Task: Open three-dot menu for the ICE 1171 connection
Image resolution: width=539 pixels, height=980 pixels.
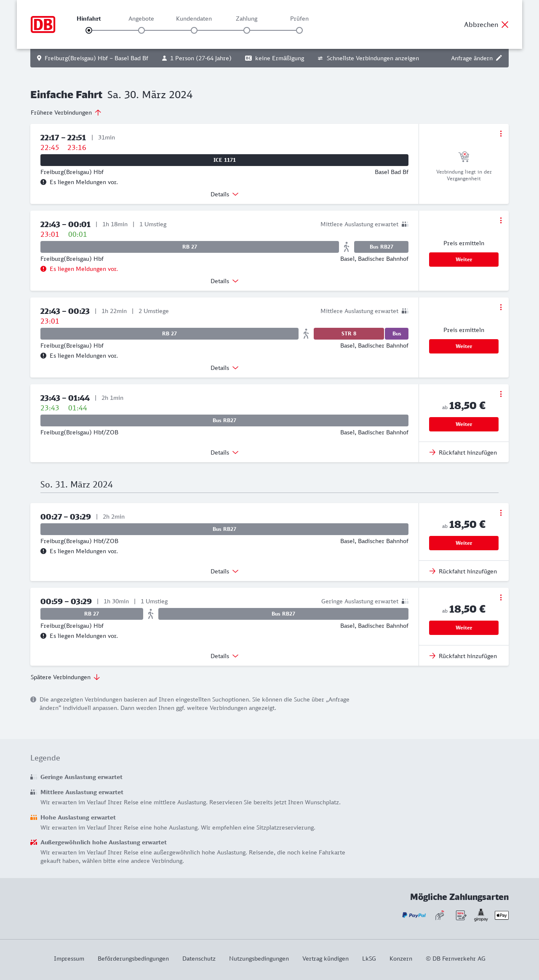Action: (501, 134)
